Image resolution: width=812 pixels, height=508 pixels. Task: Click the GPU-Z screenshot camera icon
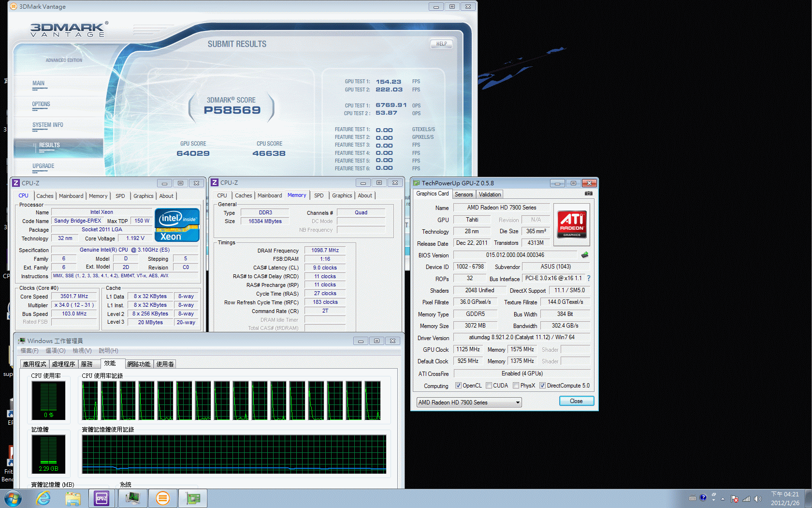pos(588,194)
